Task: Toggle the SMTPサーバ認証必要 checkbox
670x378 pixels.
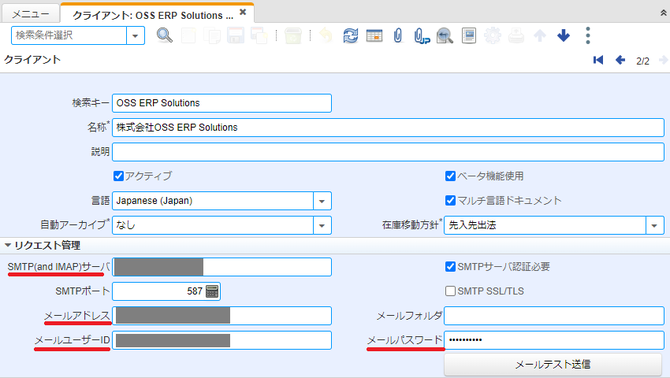Action: 450,267
